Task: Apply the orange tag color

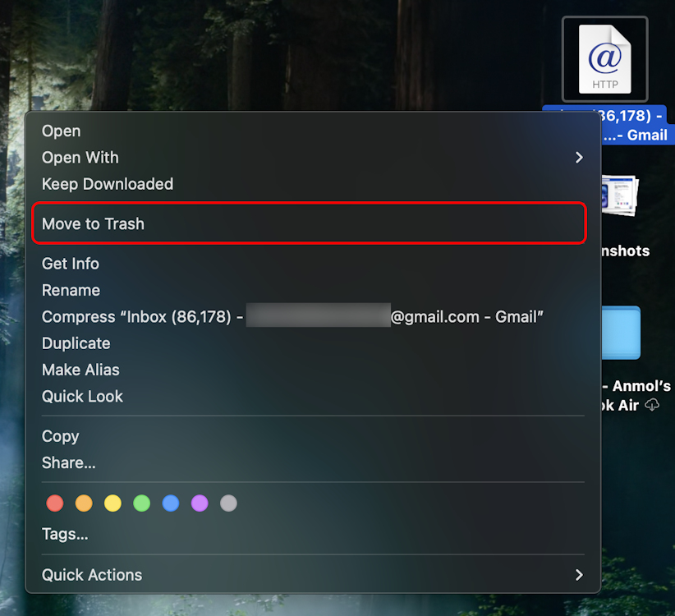Action: [x=84, y=503]
